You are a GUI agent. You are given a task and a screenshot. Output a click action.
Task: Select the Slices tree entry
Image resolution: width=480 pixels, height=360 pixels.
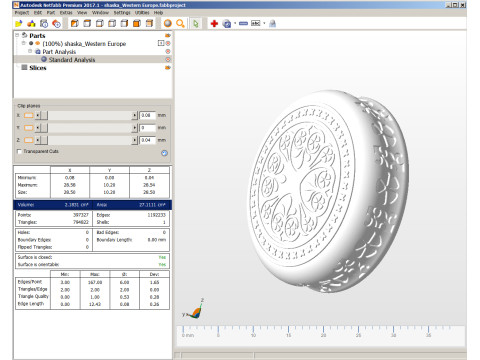tap(38, 68)
